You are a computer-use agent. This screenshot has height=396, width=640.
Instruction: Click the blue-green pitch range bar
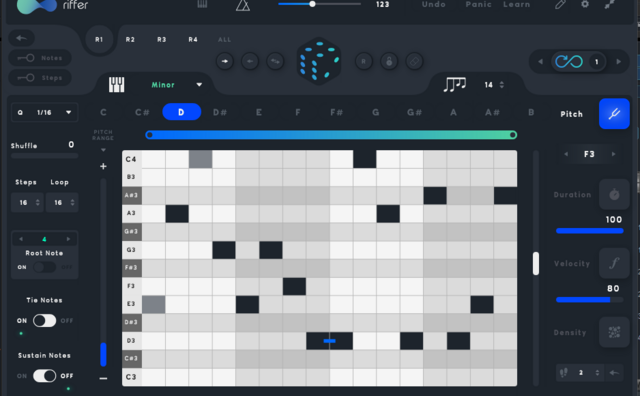tap(331, 135)
